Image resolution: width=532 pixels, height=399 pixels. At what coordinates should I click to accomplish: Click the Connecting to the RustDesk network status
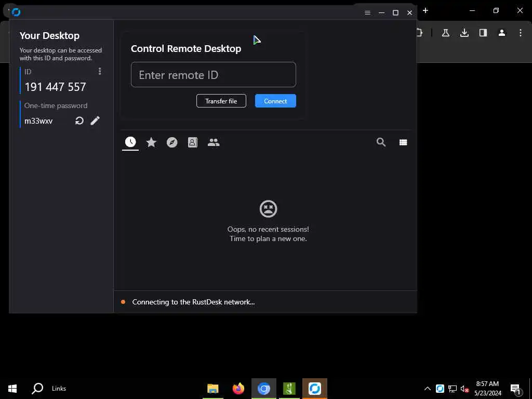point(193,302)
